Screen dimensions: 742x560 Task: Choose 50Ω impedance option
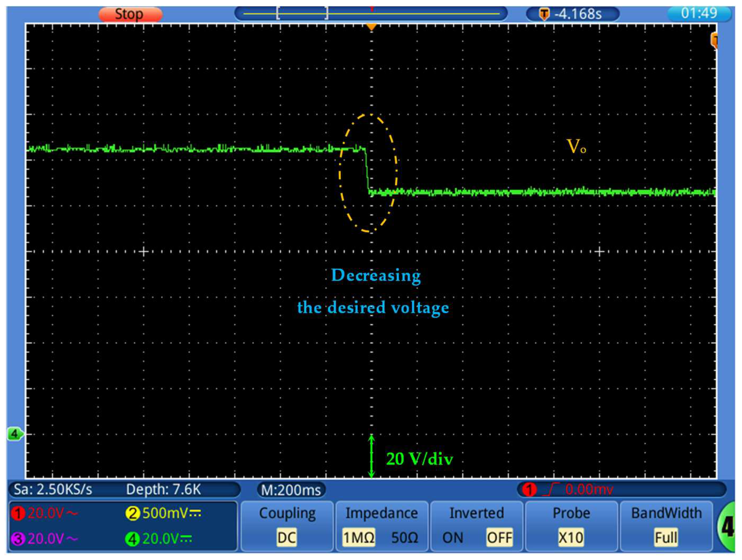tap(405, 538)
